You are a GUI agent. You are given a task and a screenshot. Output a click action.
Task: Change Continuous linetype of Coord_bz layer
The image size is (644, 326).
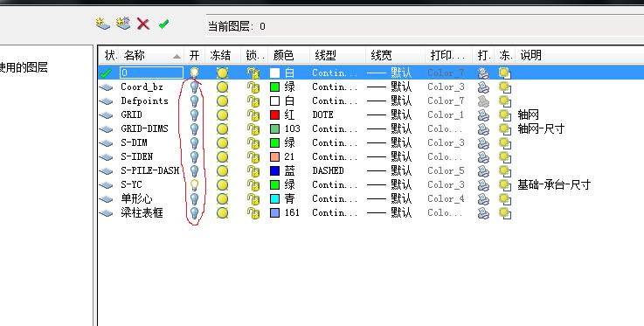pos(335,87)
